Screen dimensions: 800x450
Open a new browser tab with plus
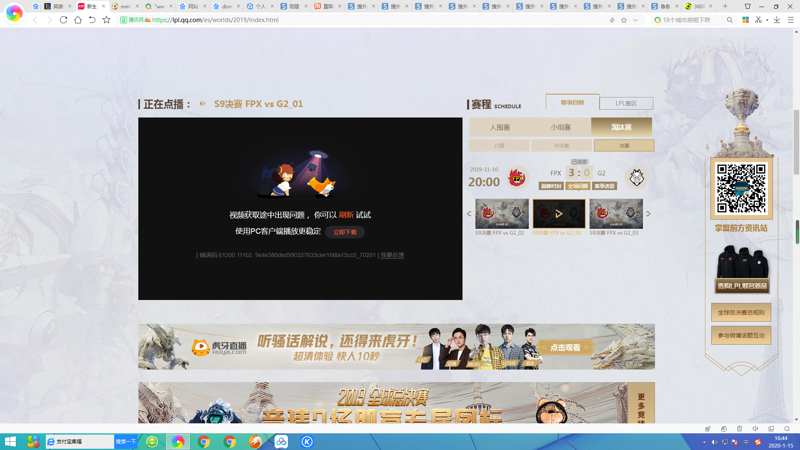tap(725, 6)
